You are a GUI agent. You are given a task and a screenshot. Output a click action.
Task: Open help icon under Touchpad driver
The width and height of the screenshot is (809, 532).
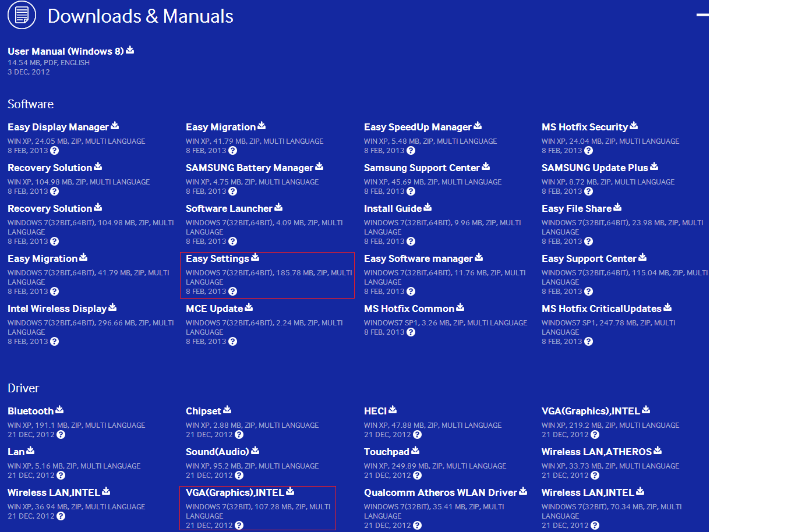[x=417, y=476]
